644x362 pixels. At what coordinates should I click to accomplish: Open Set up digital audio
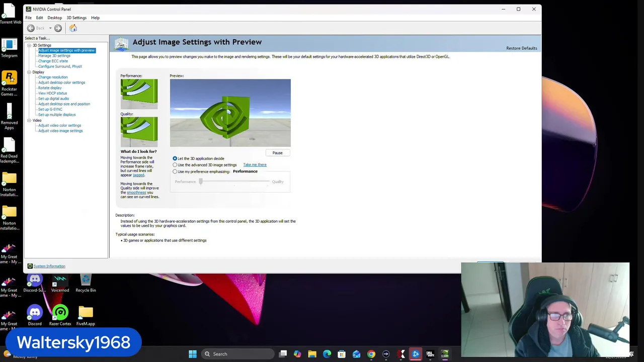pos(53,99)
